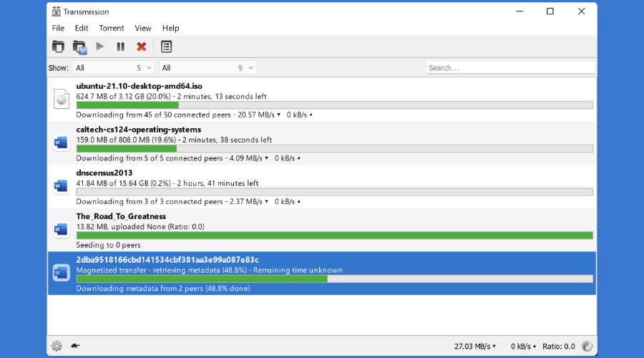Remove the selected torrent with the red X
Viewport: 644px width, 358px height.
pos(142,47)
